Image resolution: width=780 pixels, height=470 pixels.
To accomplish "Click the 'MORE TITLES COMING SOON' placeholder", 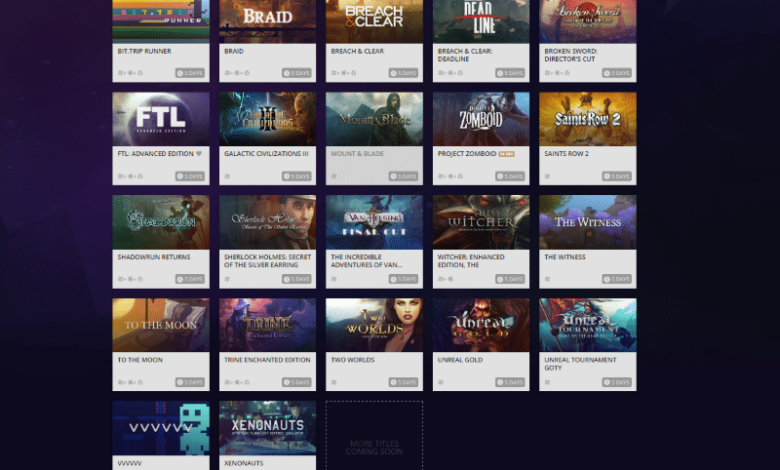I will pyautogui.click(x=374, y=436).
